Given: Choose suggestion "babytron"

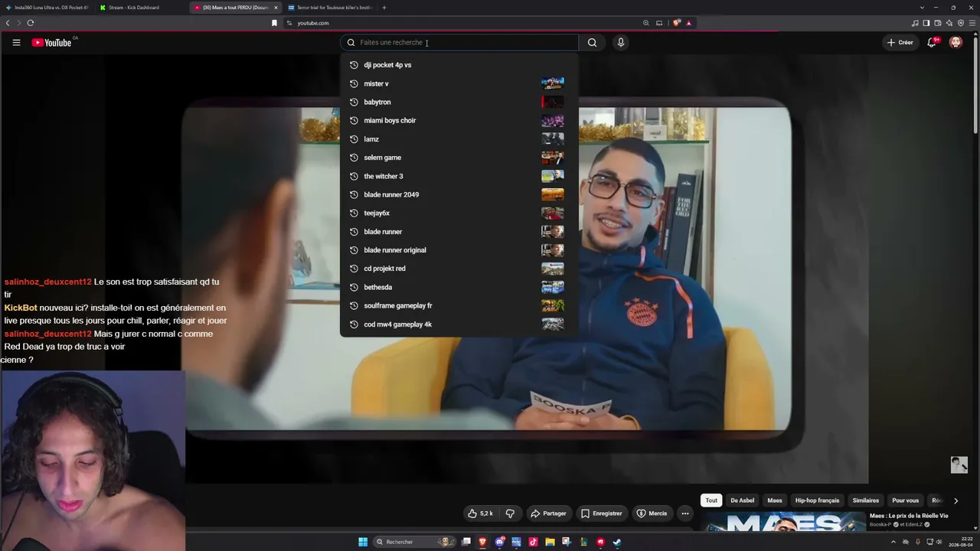Looking at the screenshot, I should (459, 102).
